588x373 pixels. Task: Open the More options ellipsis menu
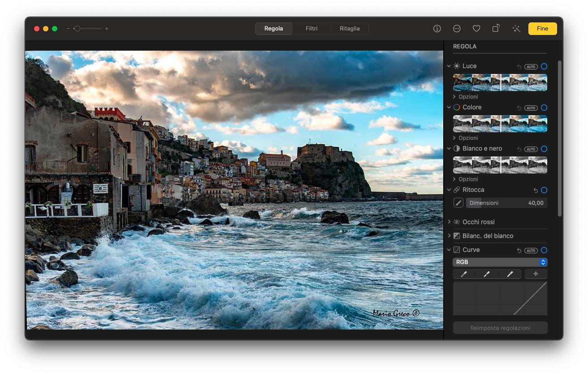(457, 29)
